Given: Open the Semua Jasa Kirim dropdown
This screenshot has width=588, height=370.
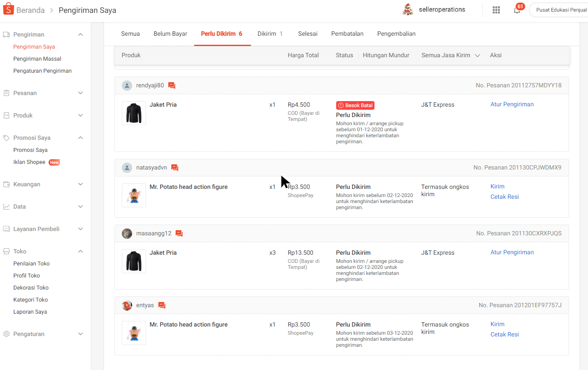Looking at the screenshot, I should click(450, 55).
